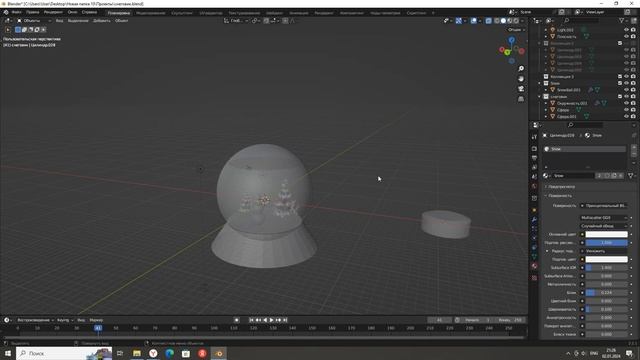Switch to the Планировка workspace tab

click(x=119, y=13)
